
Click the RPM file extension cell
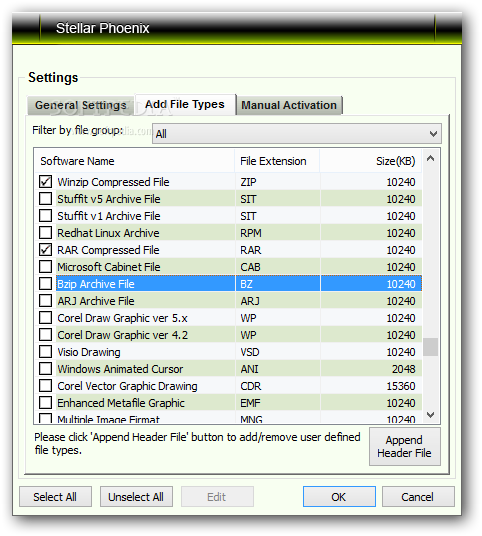(251, 233)
